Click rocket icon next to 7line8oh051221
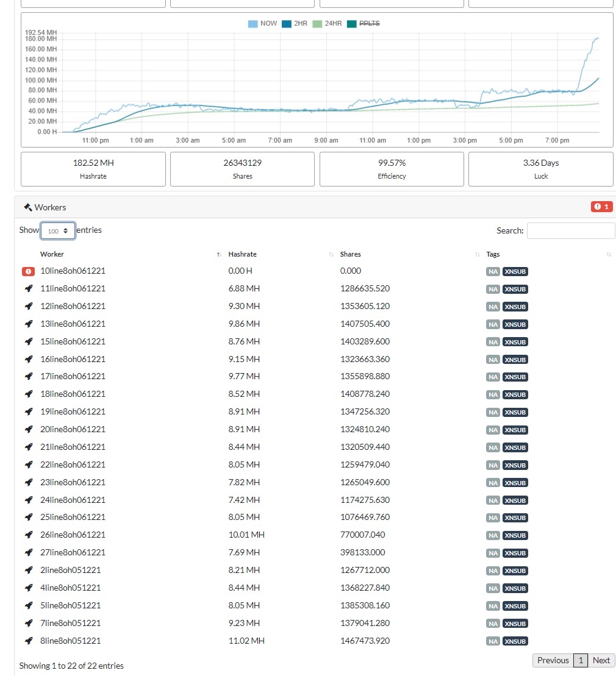The width and height of the screenshot is (616, 676). pos(29,624)
